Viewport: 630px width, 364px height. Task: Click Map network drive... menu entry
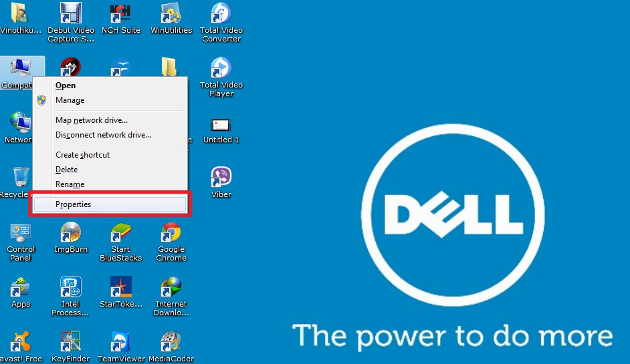coord(110,120)
